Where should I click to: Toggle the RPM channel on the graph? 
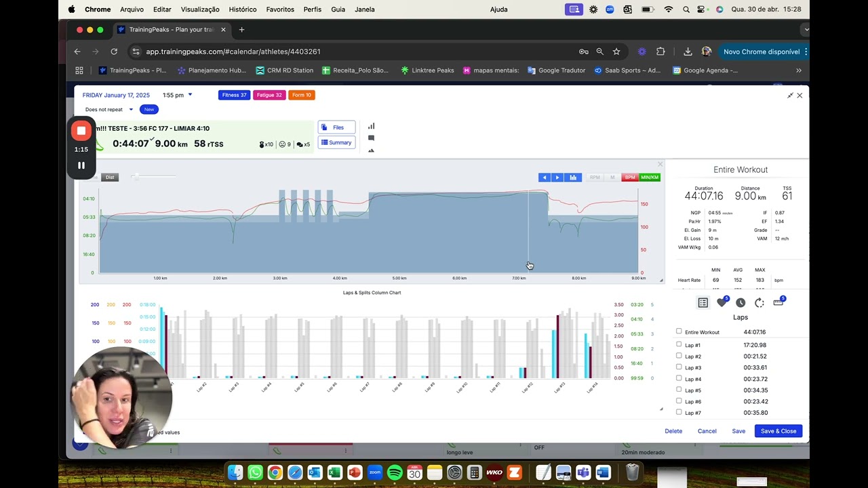pyautogui.click(x=595, y=178)
